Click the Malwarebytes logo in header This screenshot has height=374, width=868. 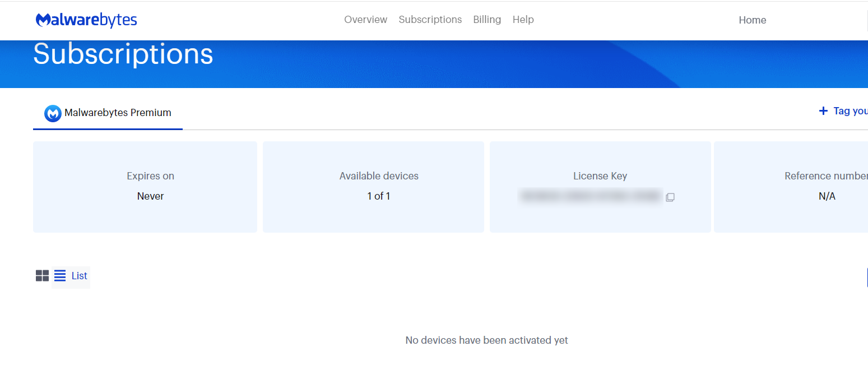coord(86,20)
